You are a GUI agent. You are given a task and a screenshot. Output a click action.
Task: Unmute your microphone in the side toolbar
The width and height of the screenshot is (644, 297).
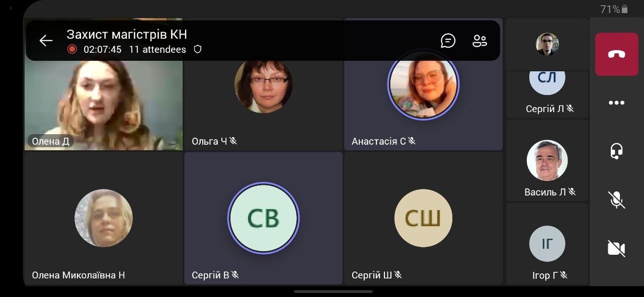pos(616,200)
